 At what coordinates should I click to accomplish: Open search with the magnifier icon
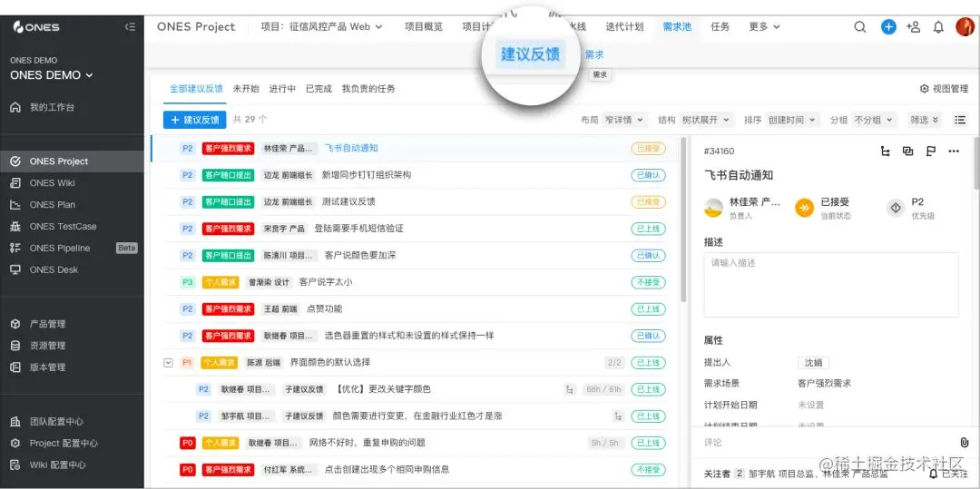pyautogui.click(x=860, y=27)
